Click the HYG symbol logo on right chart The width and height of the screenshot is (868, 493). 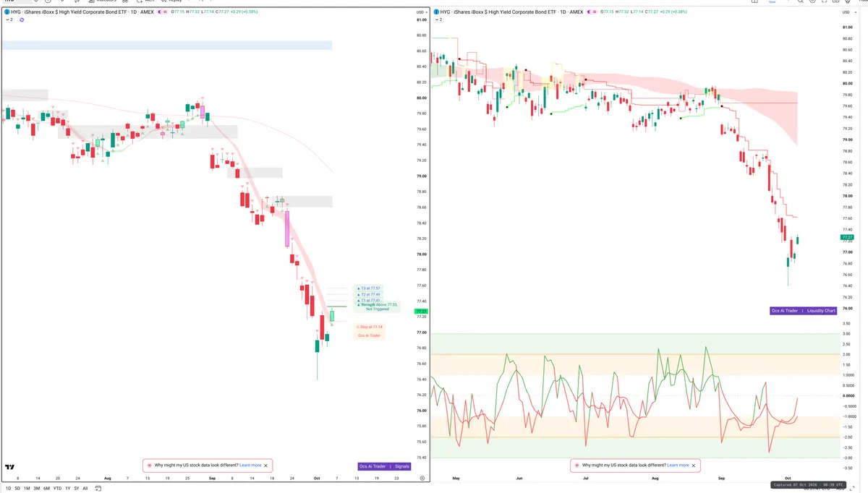(x=436, y=12)
